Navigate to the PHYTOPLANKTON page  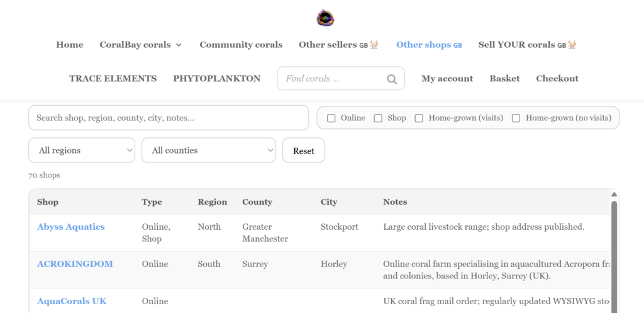click(x=216, y=79)
